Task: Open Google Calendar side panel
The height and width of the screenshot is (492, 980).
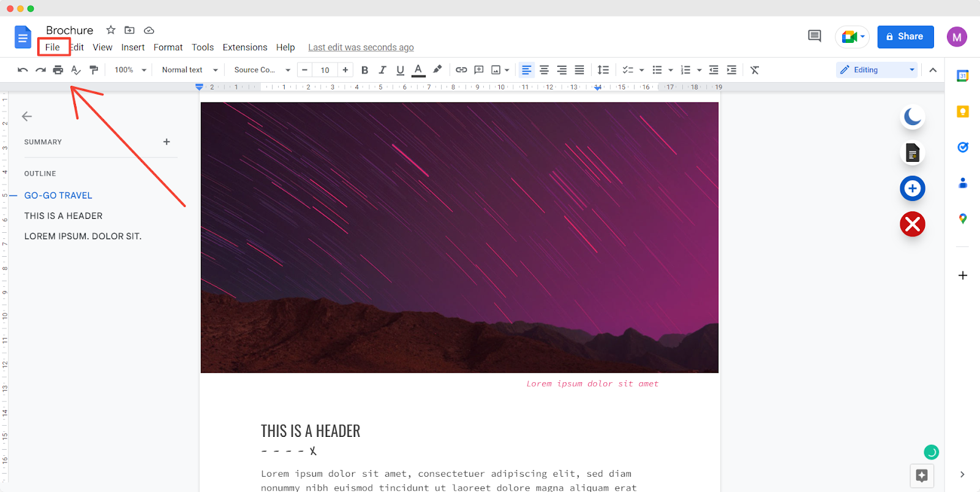Action: tap(963, 76)
